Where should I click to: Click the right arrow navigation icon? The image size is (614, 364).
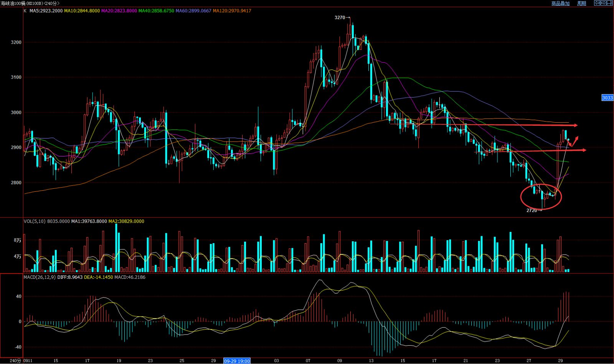603,3
